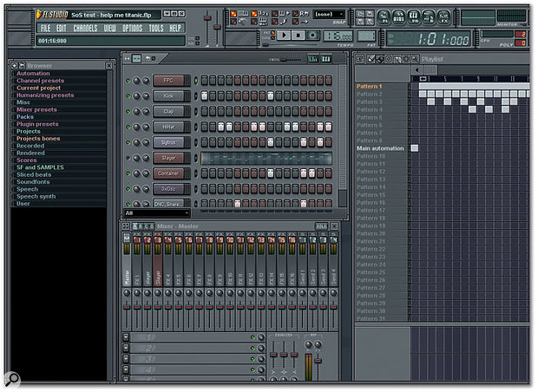Image resolution: width=538 pixels, height=392 pixels.
Task: Open the Snap (none) dropdown
Action: point(329,15)
